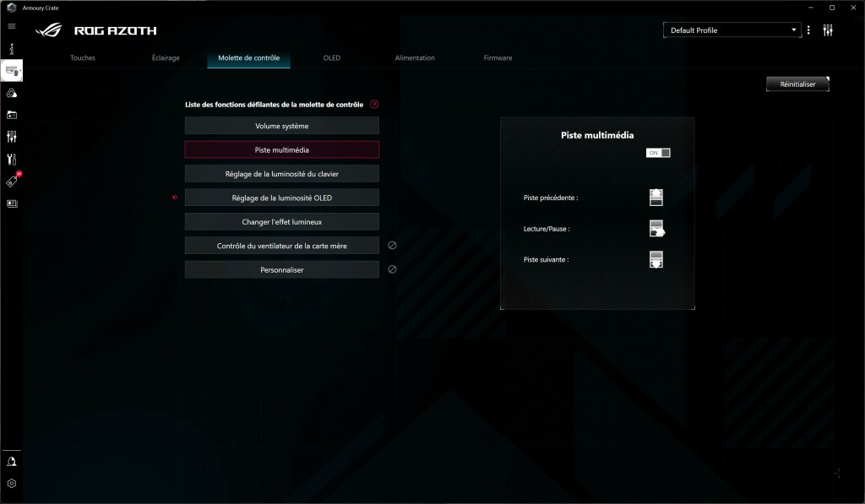Open the user account icon in sidebar
The height and width of the screenshot is (504, 865).
point(12,462)
